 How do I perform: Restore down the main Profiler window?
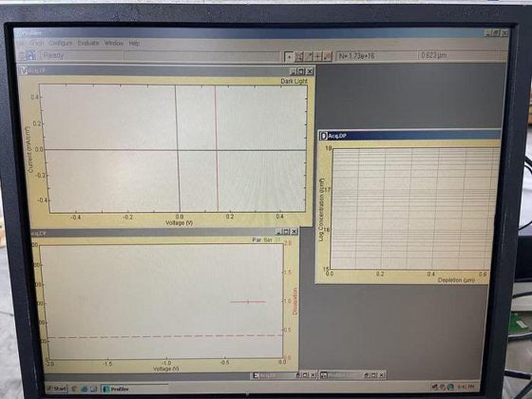point(496,33)
